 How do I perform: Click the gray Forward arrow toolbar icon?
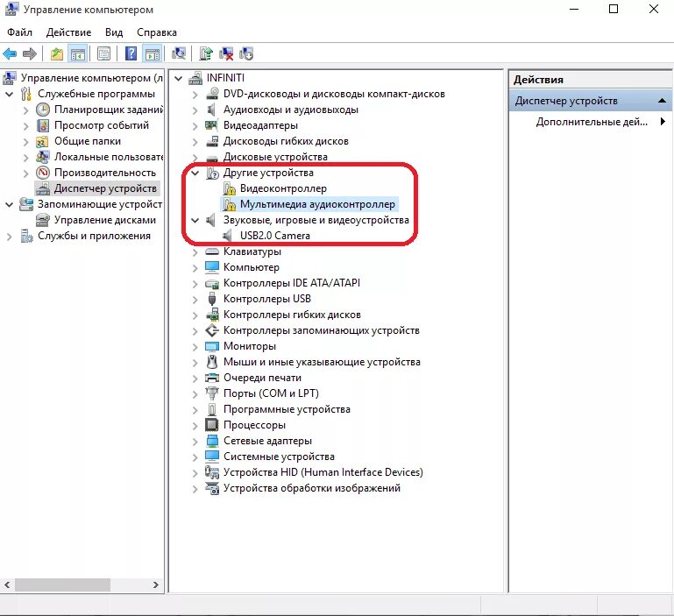[x=29, y=53]
